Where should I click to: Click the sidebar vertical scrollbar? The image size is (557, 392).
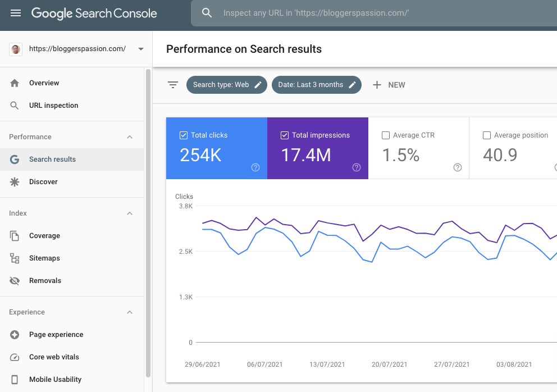coord(148,223)
